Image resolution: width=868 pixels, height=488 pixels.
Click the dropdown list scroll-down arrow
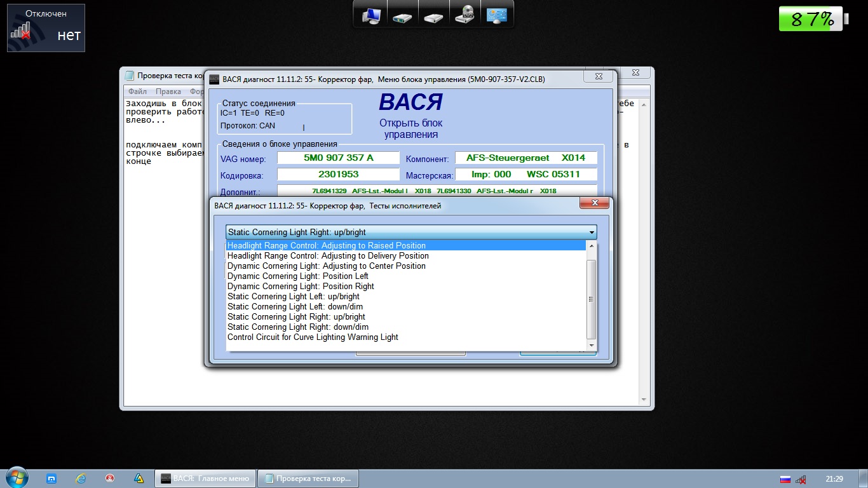(x=592, y=345)
